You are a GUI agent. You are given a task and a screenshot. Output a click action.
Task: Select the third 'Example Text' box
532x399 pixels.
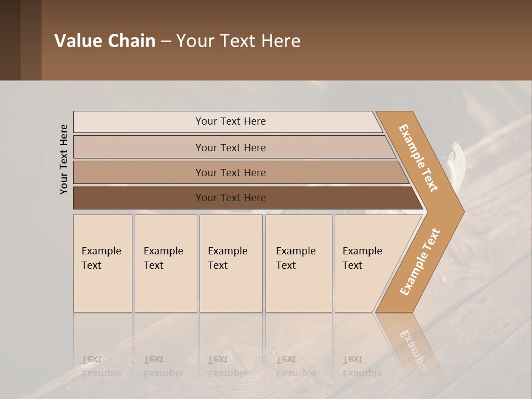[x=231, y=263]
